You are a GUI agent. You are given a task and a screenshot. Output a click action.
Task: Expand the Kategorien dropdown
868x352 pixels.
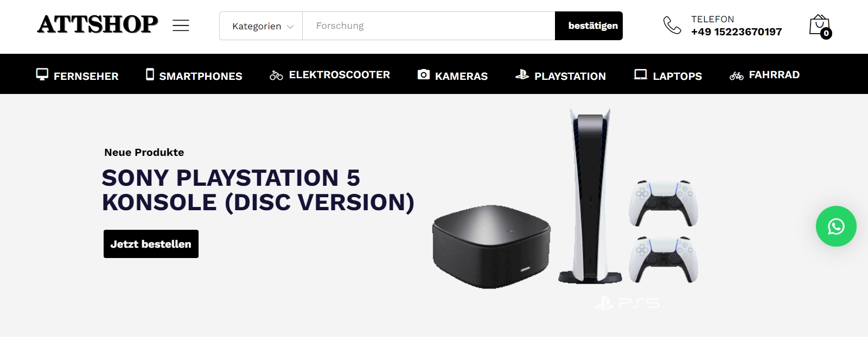[x=261, y=26]
